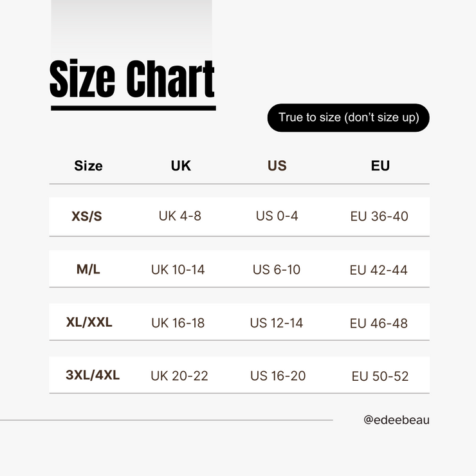Select the XS/S size row label
Viewport: 476px width, 476px height.
[x=87, y=216]
